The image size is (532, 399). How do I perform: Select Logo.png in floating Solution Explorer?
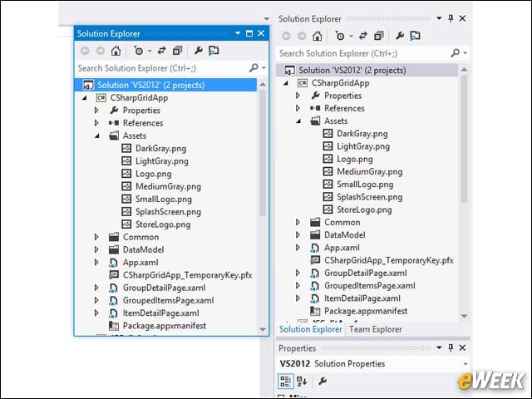pyautogui.click(x=153, y=174)
